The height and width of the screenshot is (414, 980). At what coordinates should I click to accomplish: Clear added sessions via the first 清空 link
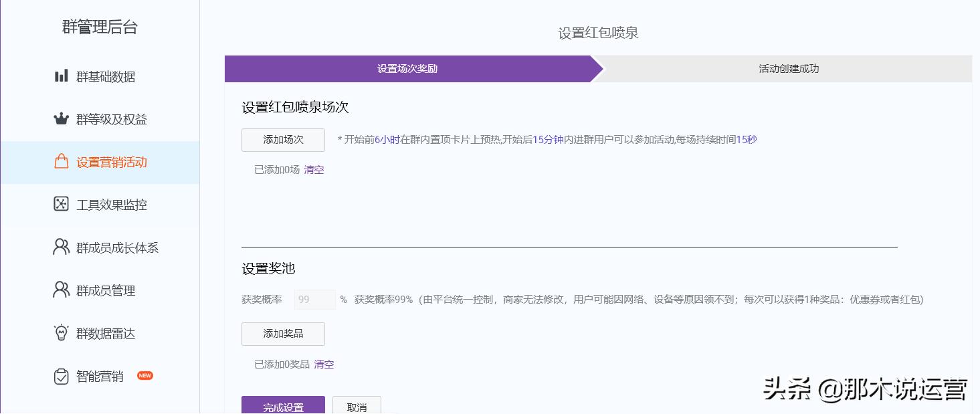click(x=314, y=170)
